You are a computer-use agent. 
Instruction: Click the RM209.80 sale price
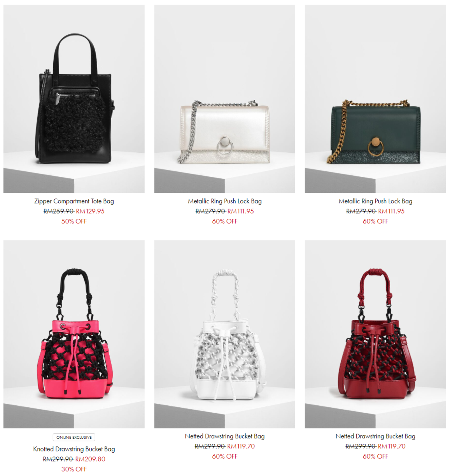tap(90, 459)
